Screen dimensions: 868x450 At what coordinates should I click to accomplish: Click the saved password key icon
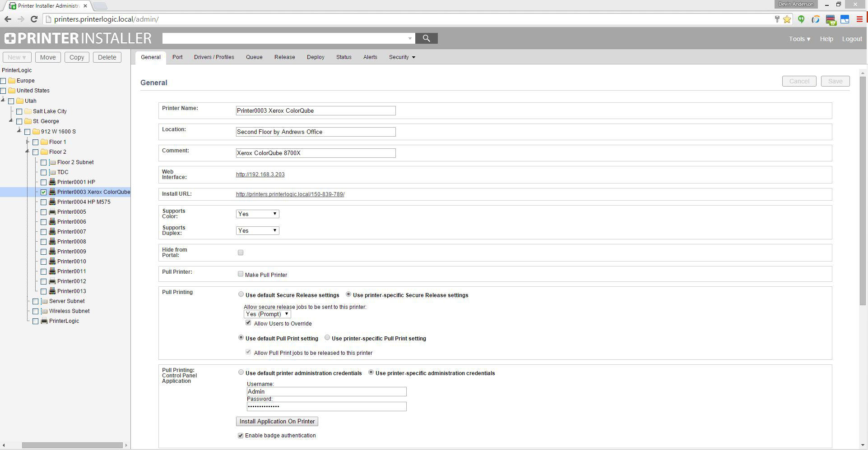777,19
